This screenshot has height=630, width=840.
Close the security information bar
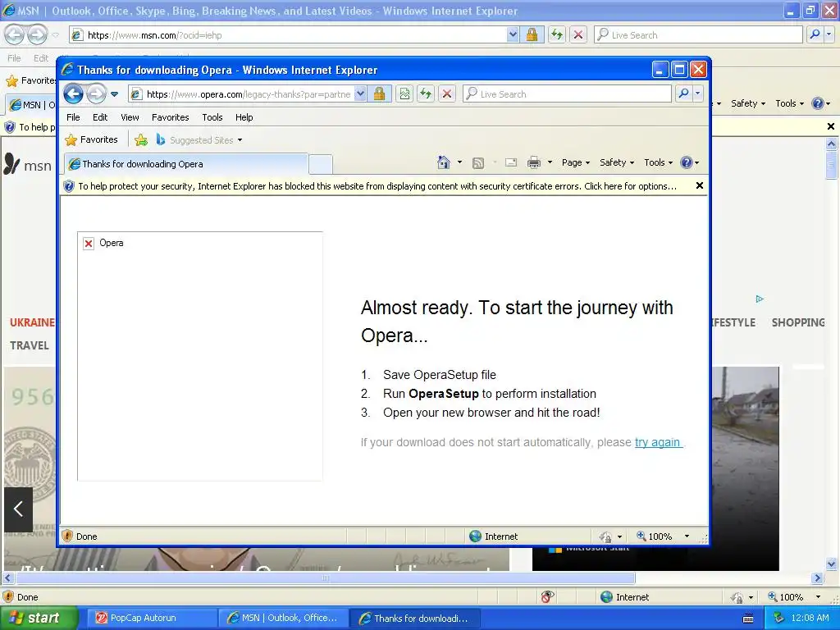point(699,186)
